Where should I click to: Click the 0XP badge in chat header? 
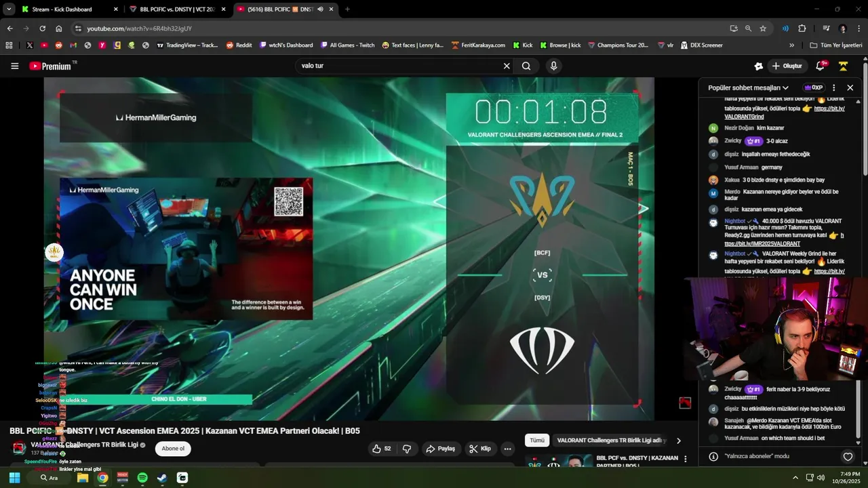pos(813,87)
